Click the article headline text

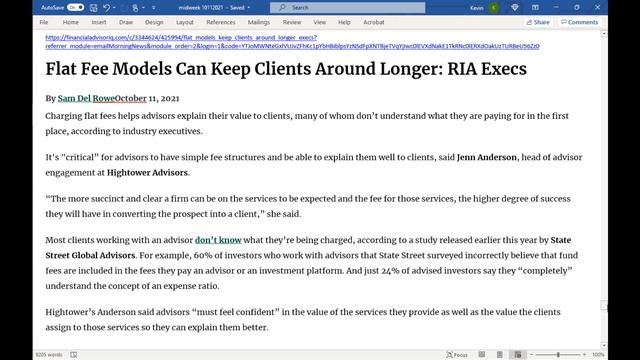(286, 69)
